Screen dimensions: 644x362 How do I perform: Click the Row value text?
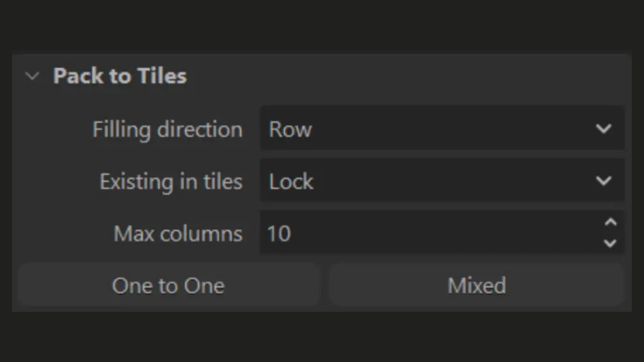tap(290, 129)
